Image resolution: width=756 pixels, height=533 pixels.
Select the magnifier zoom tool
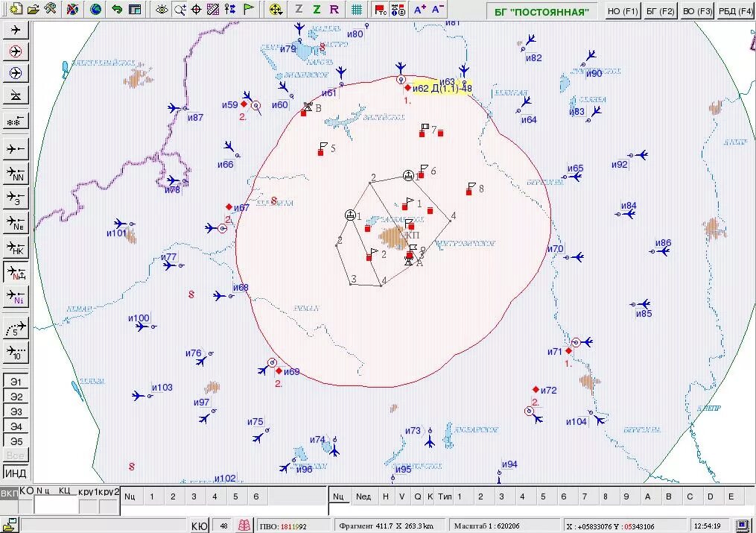coord(180,9)
